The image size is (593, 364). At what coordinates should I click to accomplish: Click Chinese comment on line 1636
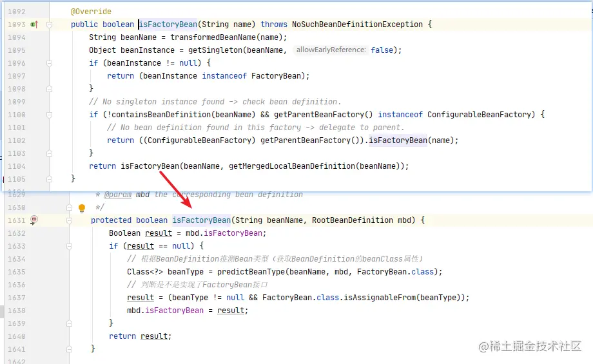click(x=197, y=285)
